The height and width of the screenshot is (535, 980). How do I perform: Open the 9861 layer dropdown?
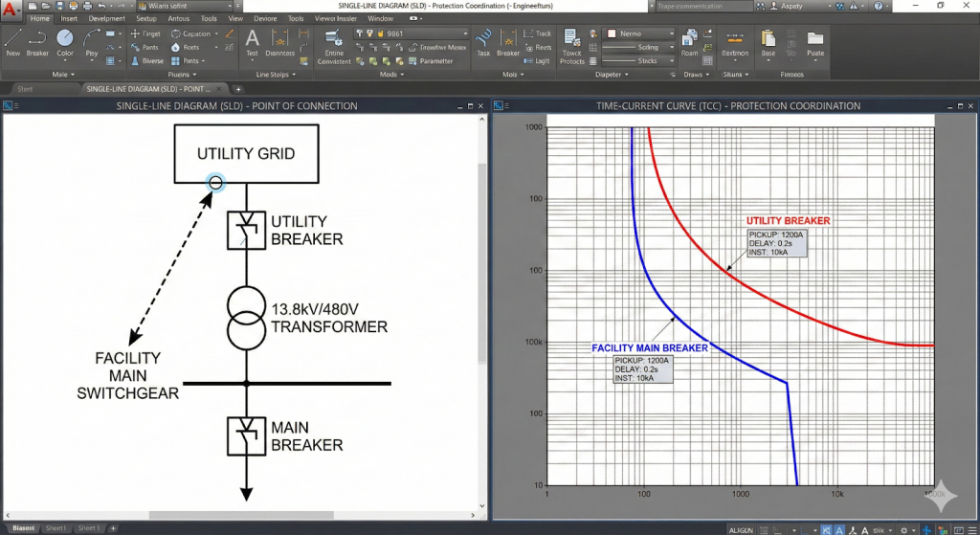pyautogui.click(x=412, y=33)
